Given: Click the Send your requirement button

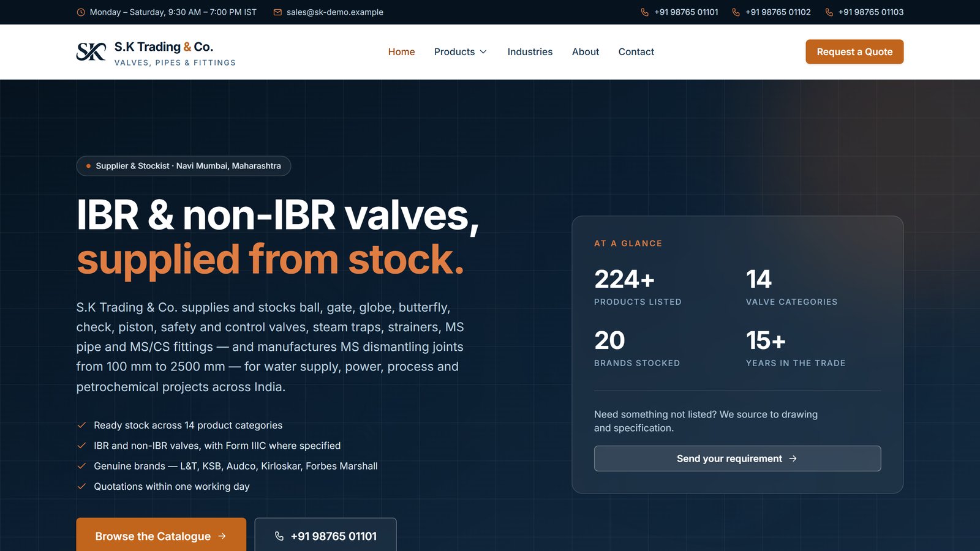Looking at the screenshot, I should [x=737, y=459].
